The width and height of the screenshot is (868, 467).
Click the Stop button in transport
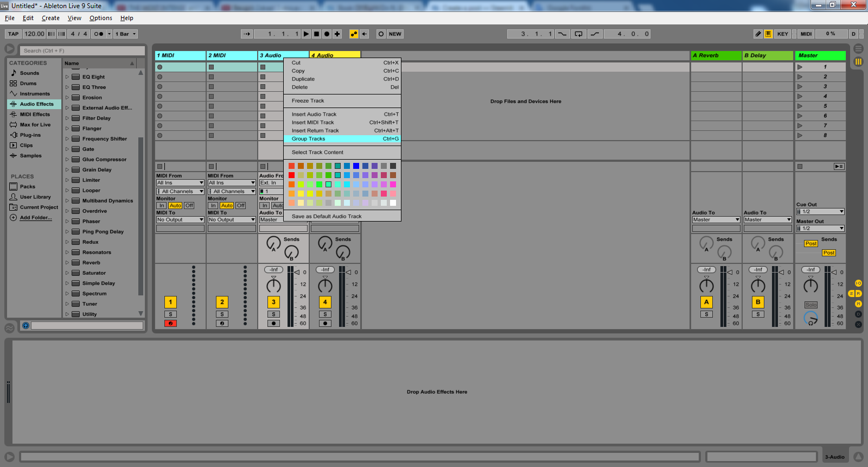(317, 34)
